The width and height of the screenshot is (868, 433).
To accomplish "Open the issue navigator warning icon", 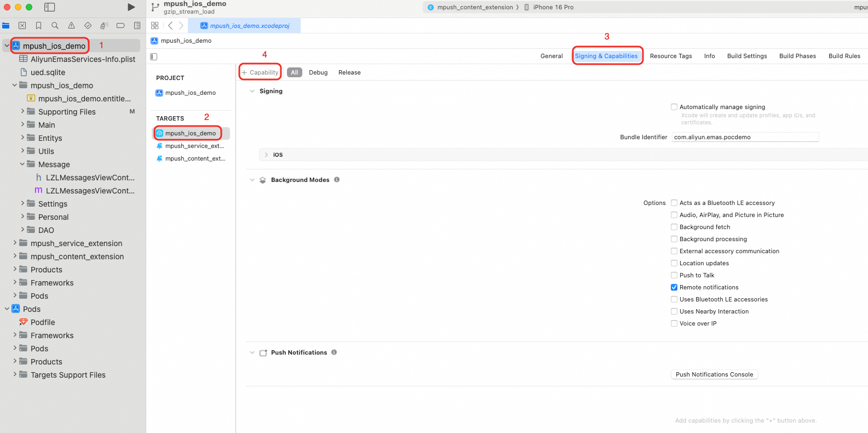I will pos(71,25).
